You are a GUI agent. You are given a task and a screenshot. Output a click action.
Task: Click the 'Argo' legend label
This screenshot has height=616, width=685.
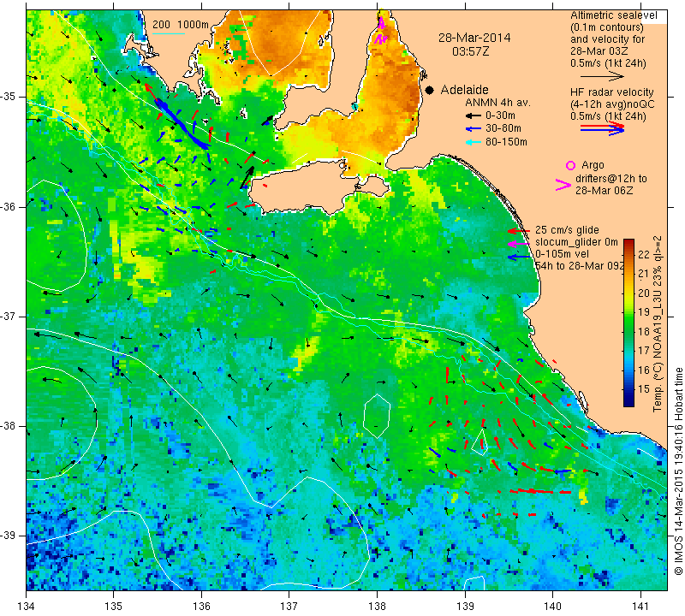click(x=593, y=165)
